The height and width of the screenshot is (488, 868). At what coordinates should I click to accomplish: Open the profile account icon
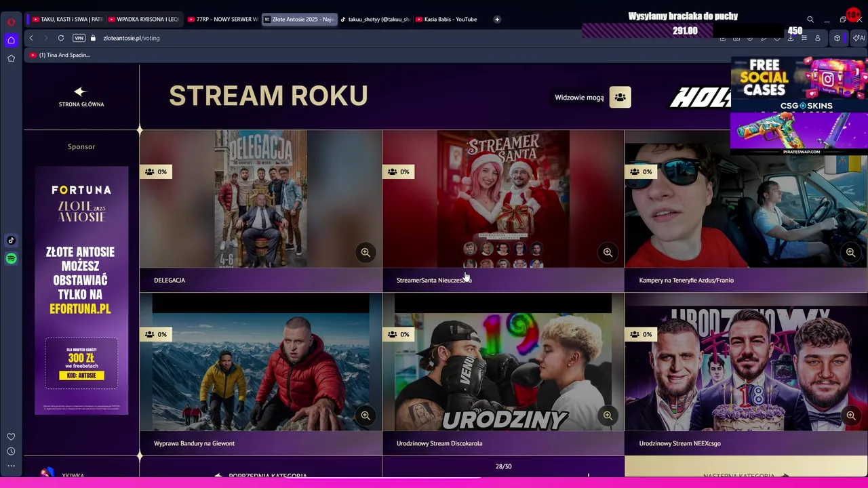[x=818, y=38]
